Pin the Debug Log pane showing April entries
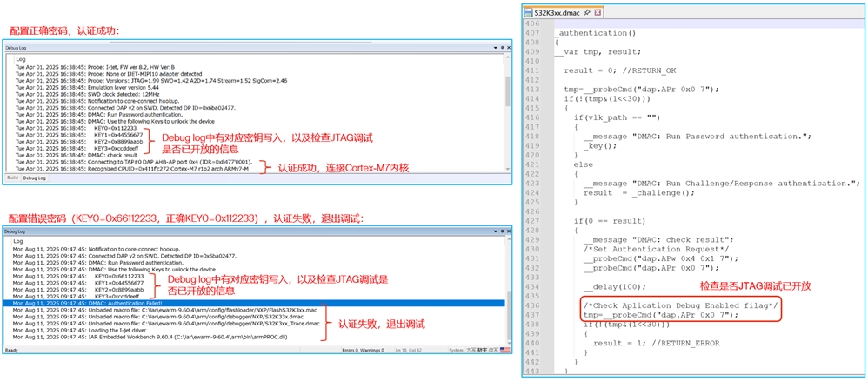The image size is (868, 382). point(502,48)
